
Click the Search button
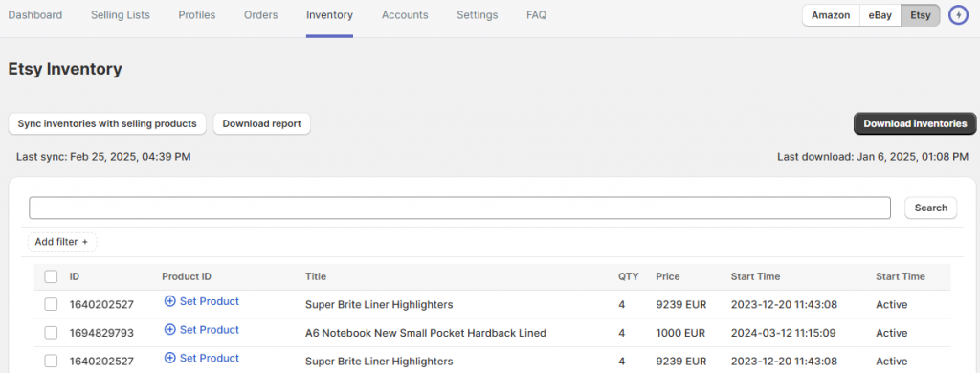[930, 208]
